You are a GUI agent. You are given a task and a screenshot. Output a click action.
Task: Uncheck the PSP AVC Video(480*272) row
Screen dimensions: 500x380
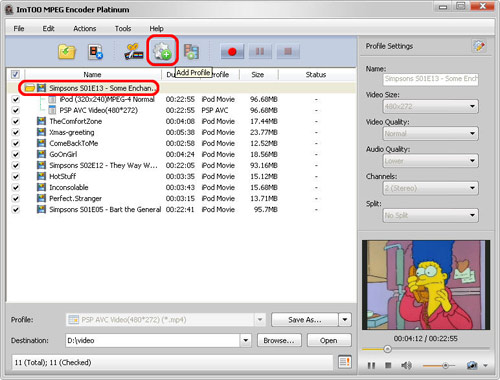pyautogui.click(x=16, y=110)
